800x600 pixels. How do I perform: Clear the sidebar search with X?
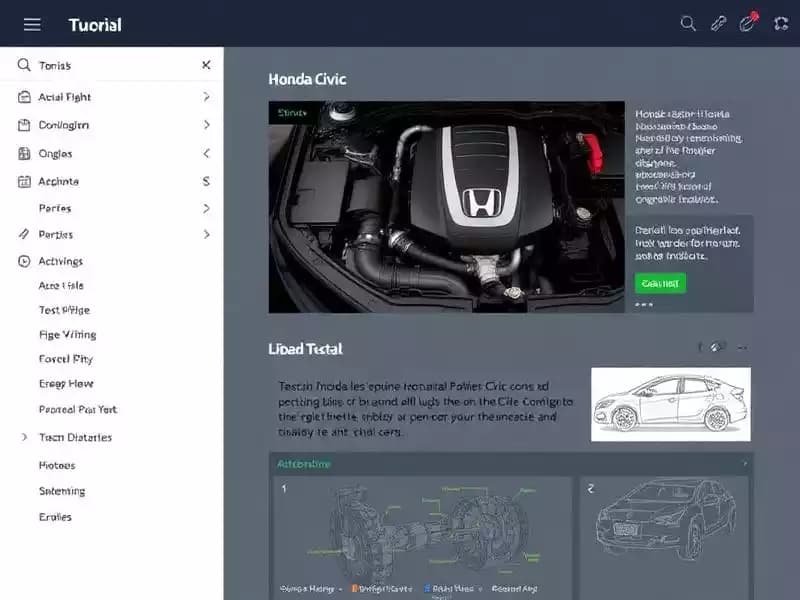click(206, 65)
